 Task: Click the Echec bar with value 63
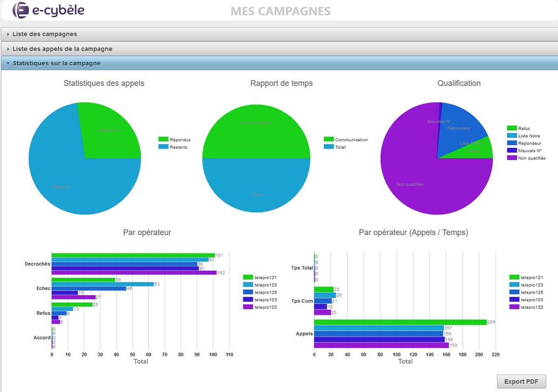102,284
